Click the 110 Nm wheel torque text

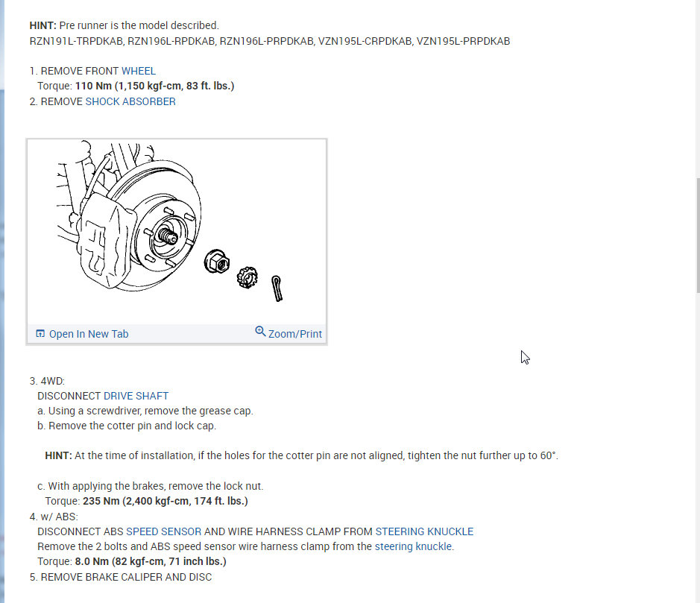(x=154, y=86)
